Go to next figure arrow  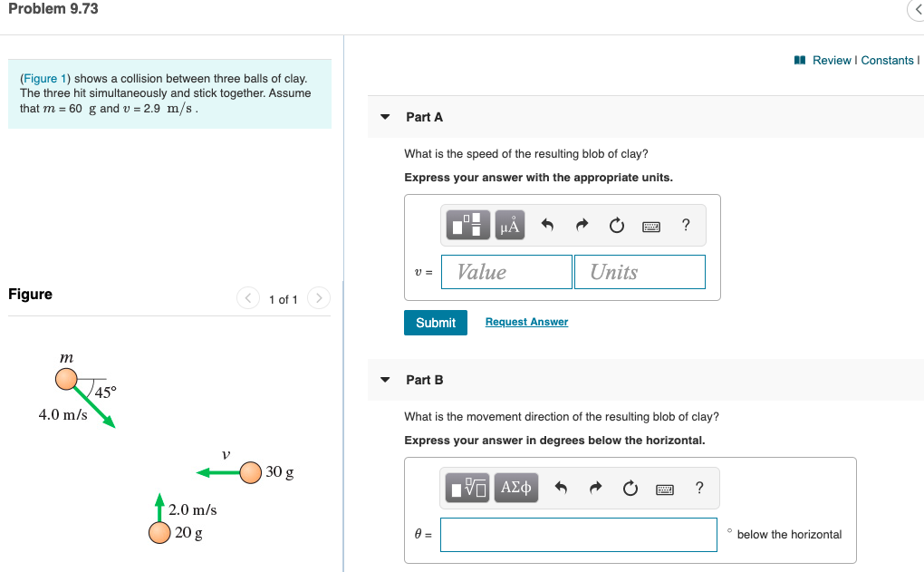319,298
